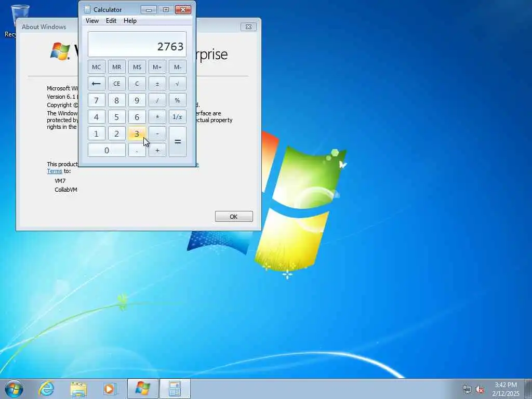Click the Calculator taskbar button
Screen dimensions: 532x399
coord(175,389)
